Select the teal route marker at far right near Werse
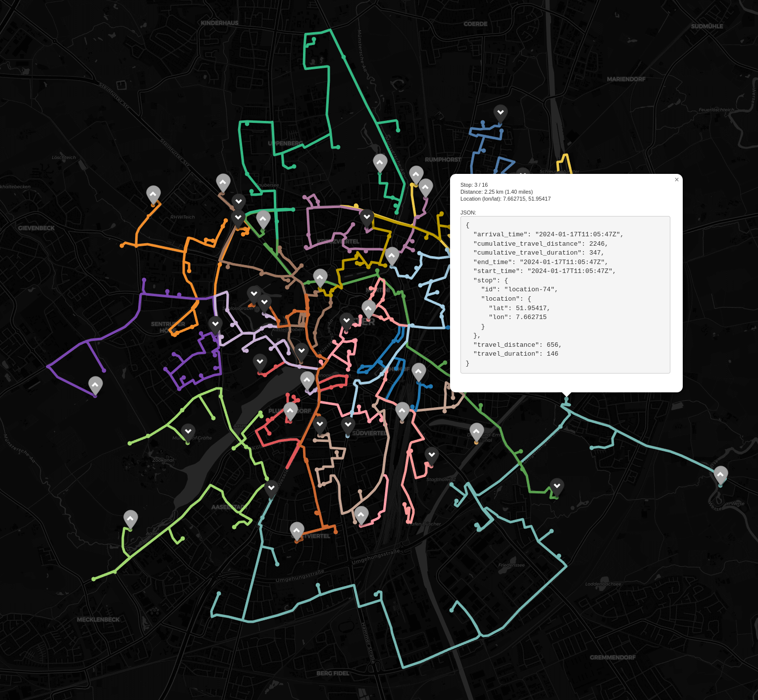Screen dimensions: 758x700 [721, 476]
